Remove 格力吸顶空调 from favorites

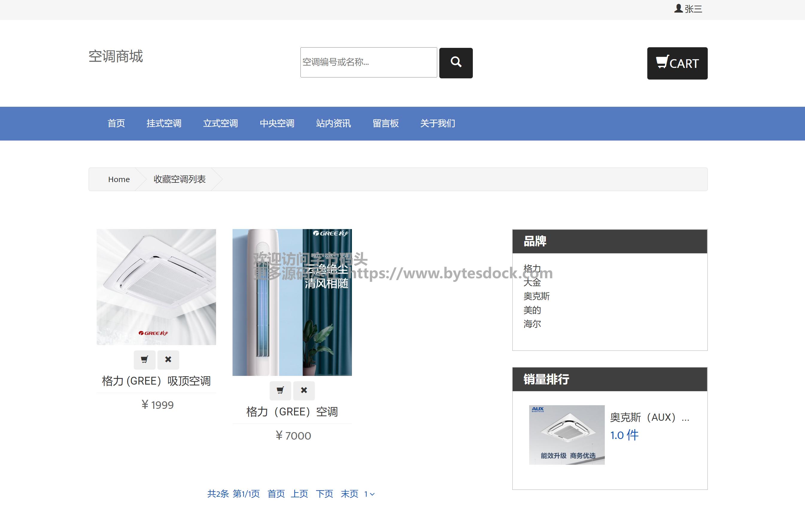point(168,360)
